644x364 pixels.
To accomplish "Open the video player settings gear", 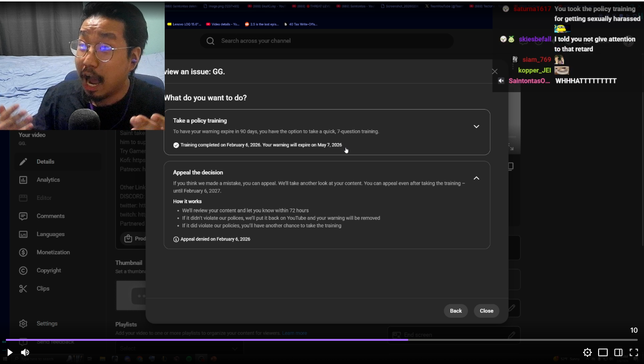I will (587, 352).
